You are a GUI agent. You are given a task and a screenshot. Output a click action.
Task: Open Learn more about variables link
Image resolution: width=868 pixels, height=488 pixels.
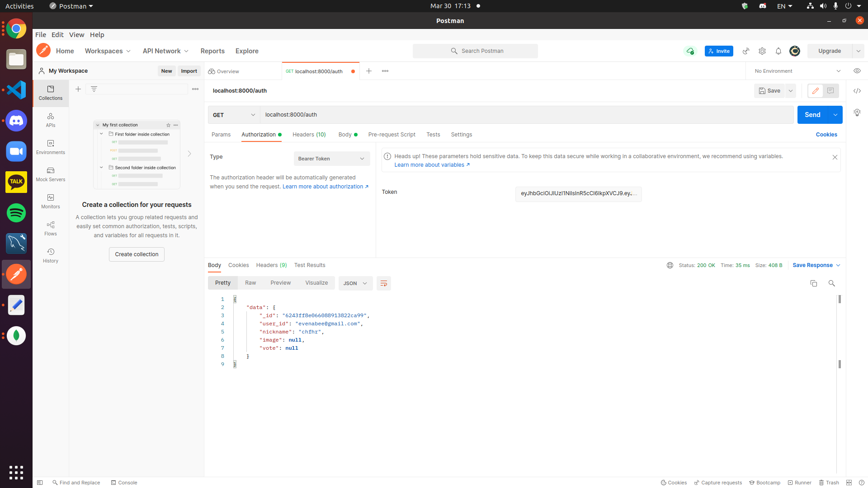point(432,165)
